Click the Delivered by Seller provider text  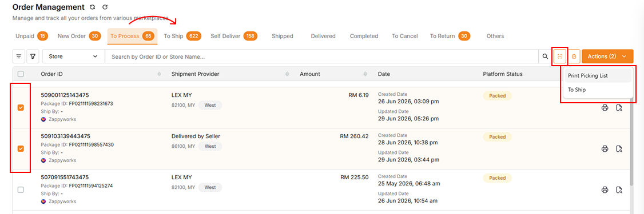tap(196, 136)
